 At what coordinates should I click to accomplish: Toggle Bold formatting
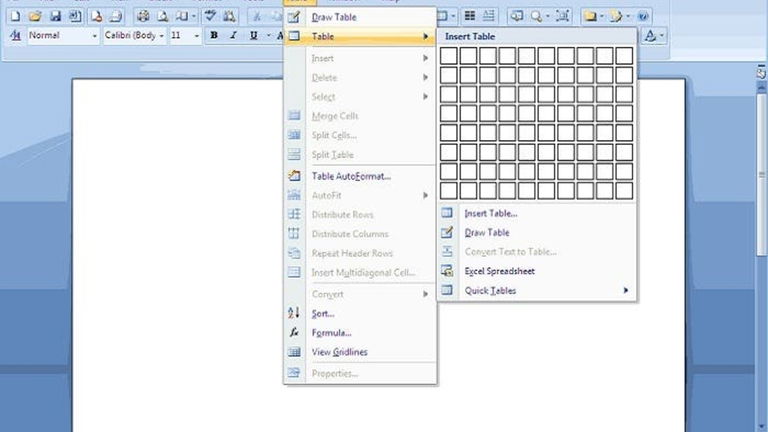coord(214,36)
